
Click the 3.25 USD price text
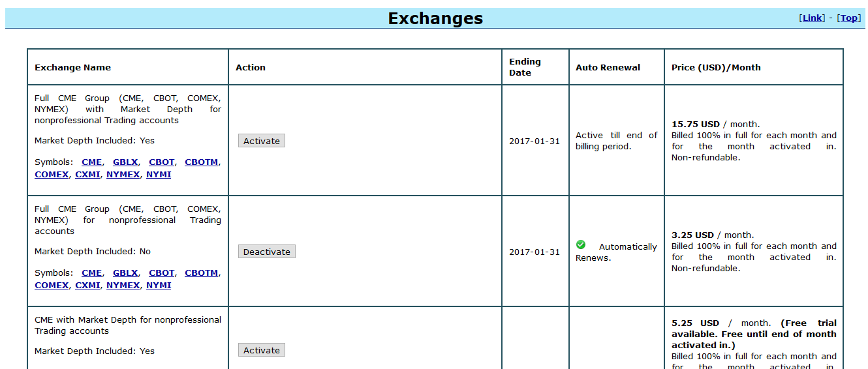693,235
